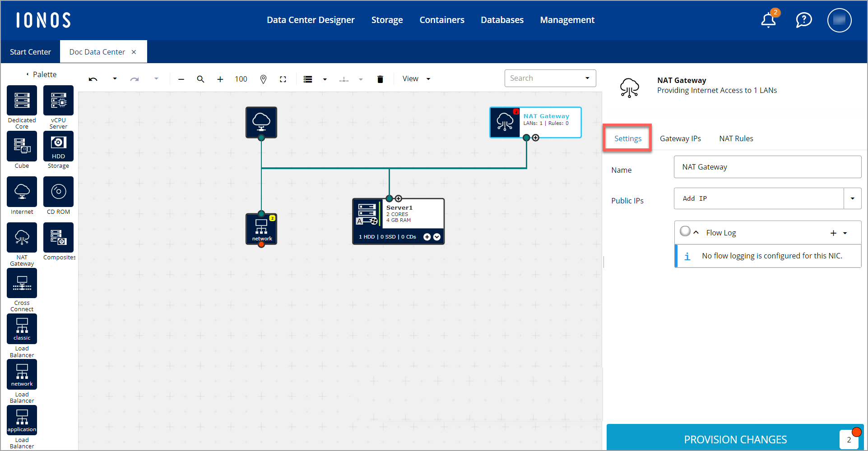Click the NAT Gateway Name input field
This screenshot has width=868, height=451.
coord(767,167)
